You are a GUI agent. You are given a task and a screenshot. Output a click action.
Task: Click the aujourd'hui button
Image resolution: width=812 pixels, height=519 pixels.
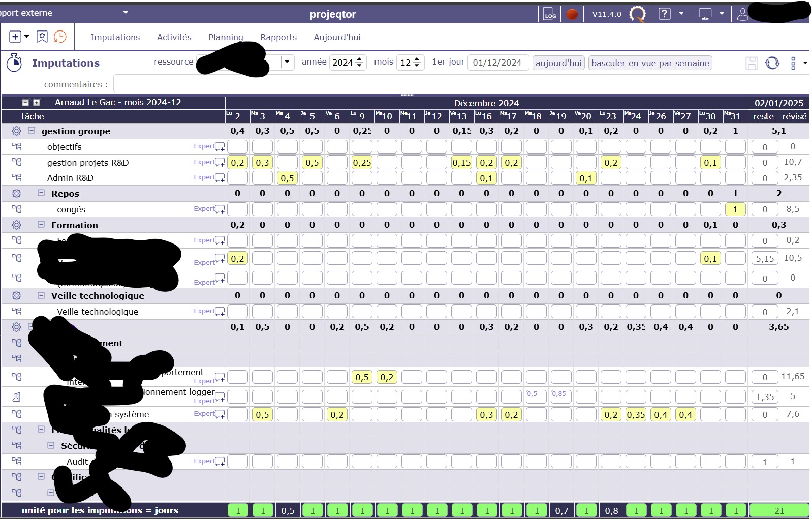pos(558,63)
